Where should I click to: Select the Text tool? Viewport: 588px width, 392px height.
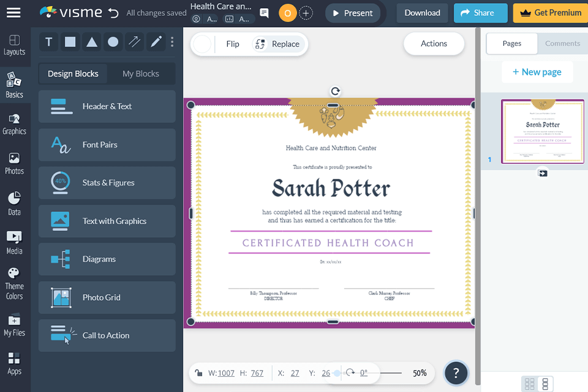click(x=48, y=42)
